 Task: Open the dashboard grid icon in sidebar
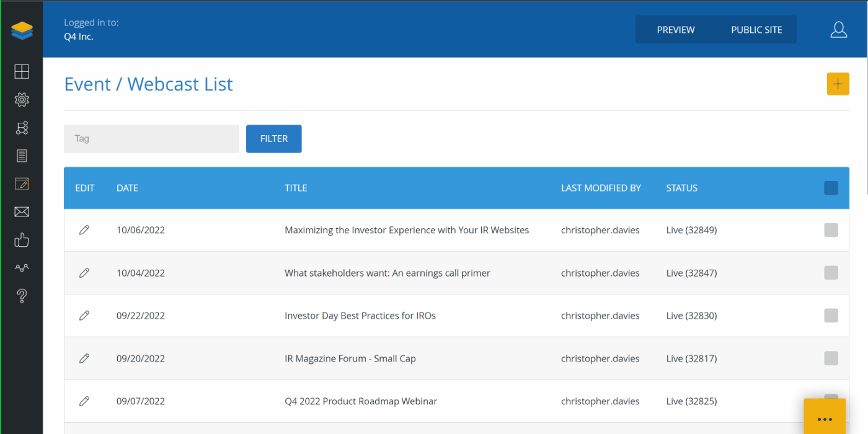[22, 72]
